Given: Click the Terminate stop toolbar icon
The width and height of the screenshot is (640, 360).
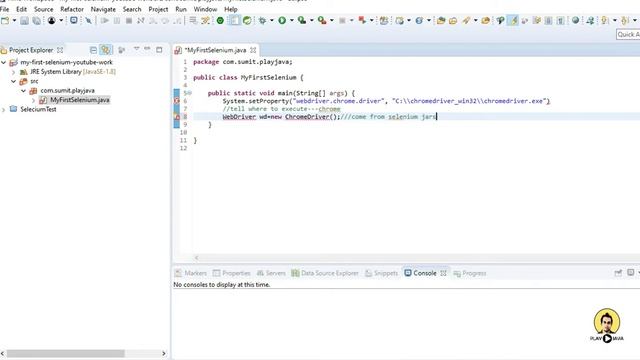Looking at the screenshot, I should [129, 20].
